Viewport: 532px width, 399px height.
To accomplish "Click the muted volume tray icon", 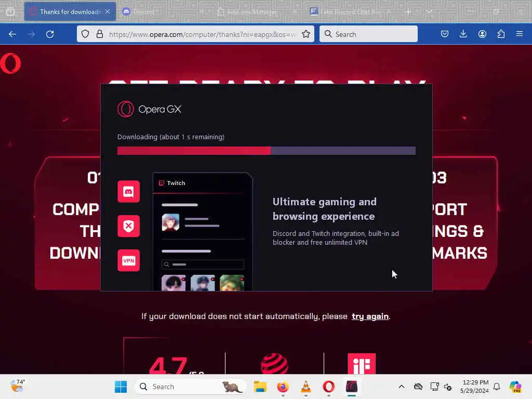I will click(447, 387).
